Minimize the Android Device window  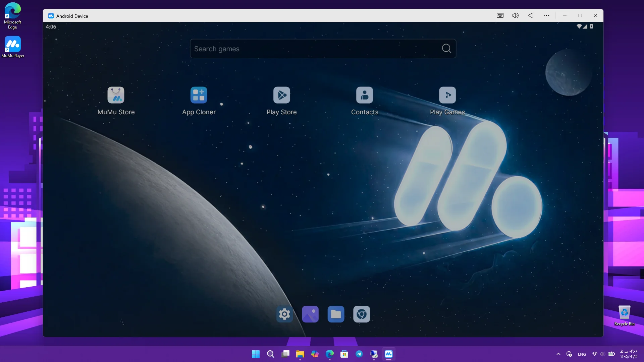point(565,15)
